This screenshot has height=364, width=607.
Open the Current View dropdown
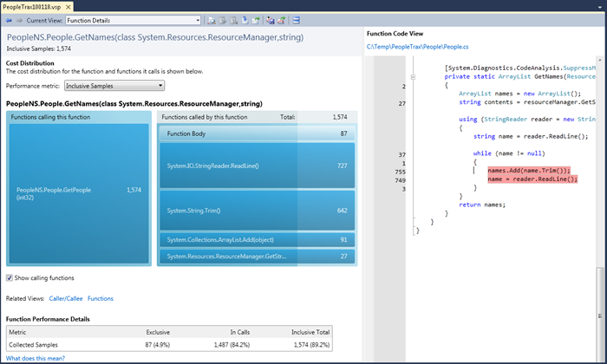(134, 21)
